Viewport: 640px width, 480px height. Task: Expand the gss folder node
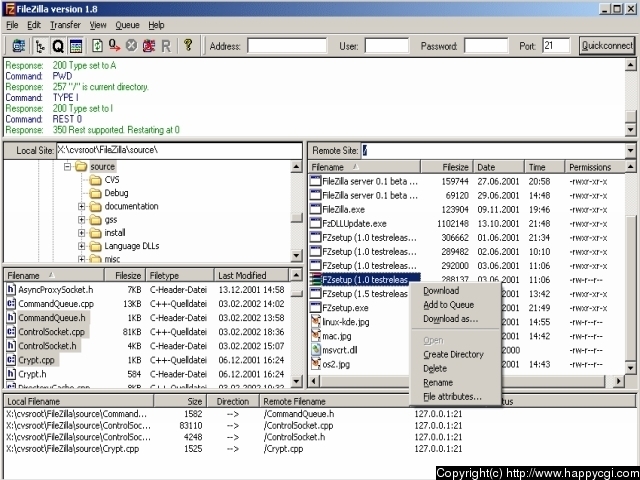[82, 220]
